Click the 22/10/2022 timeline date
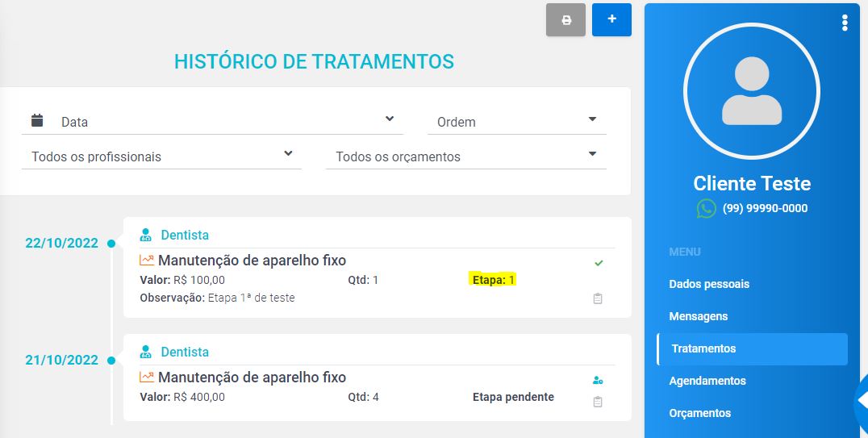Image resolution: width=868 pixels, height=438 pixels. [61, 243]
